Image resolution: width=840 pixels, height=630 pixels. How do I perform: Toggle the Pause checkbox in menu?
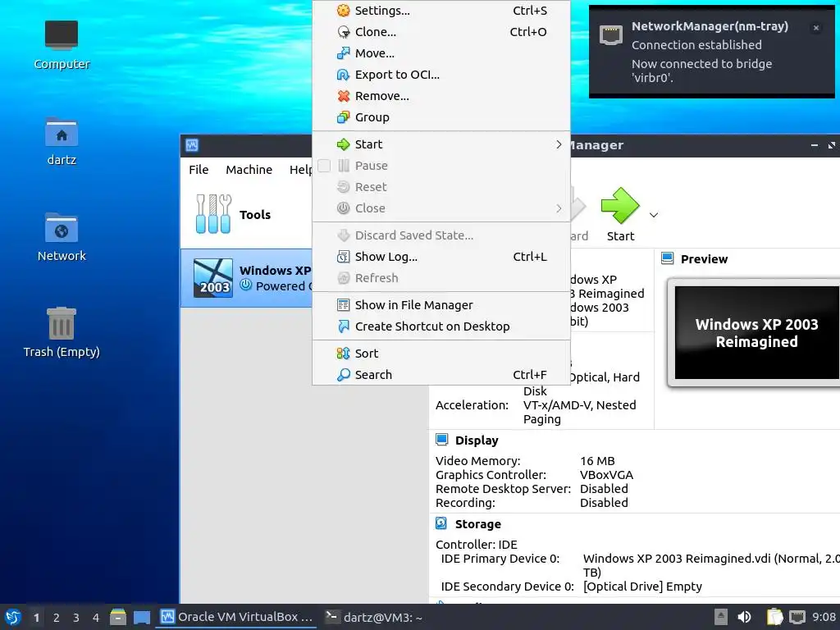click(x=324, y=166)
